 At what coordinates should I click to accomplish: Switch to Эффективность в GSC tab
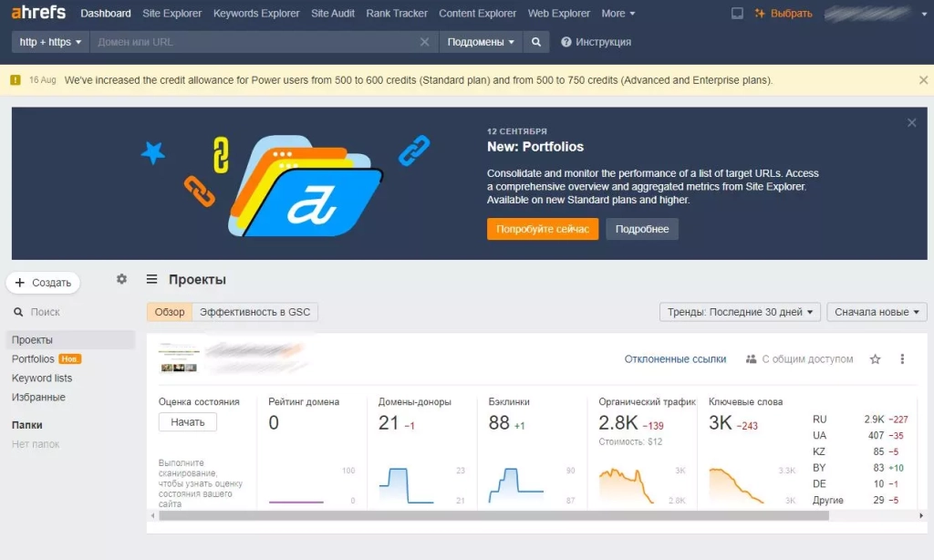pos(255,312)
